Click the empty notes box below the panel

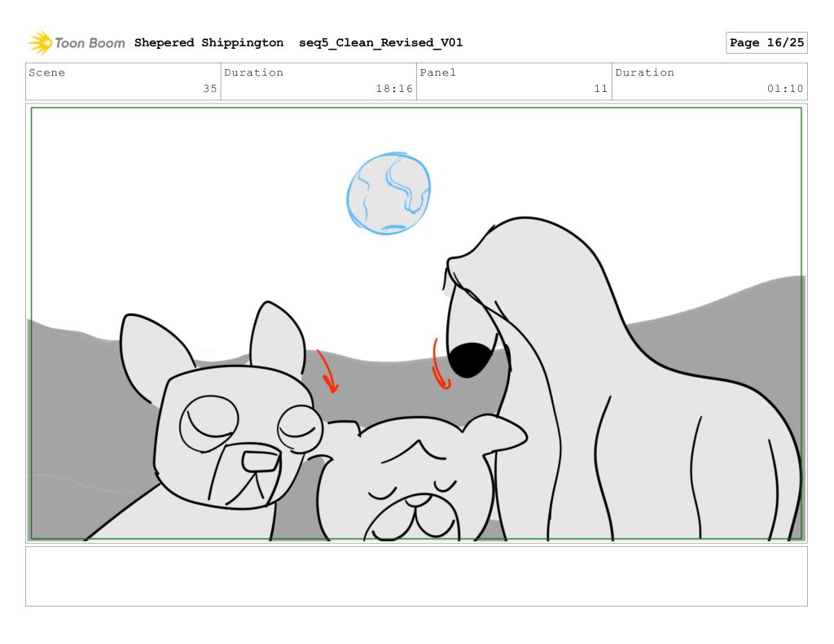[416, 576]
